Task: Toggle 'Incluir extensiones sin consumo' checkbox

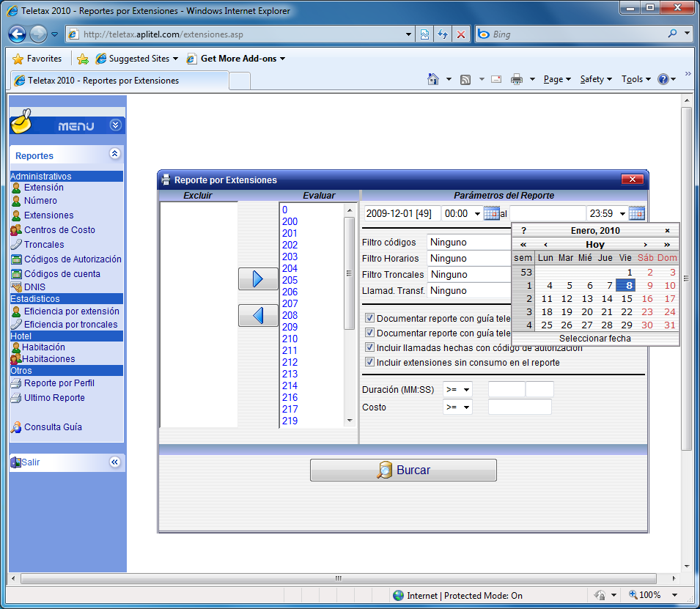Action: pos(369,362)
